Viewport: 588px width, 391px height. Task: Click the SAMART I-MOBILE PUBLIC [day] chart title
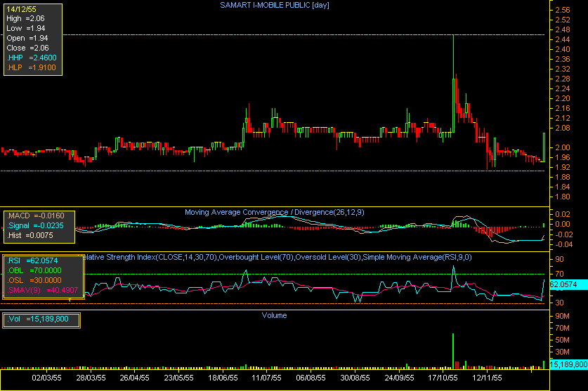[275, 5]
